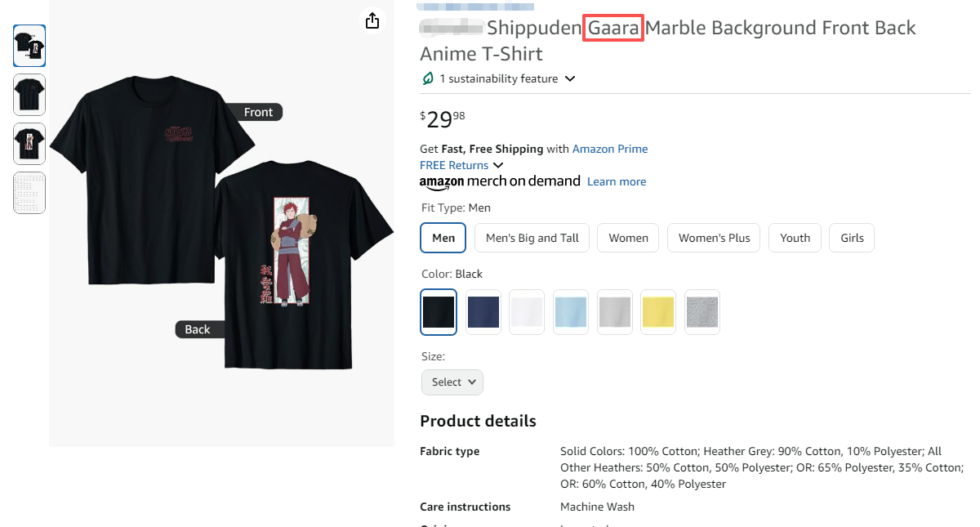Pick the Women's Plus fit option
Viewport: 980px width, 527px height.
(714, 238)
